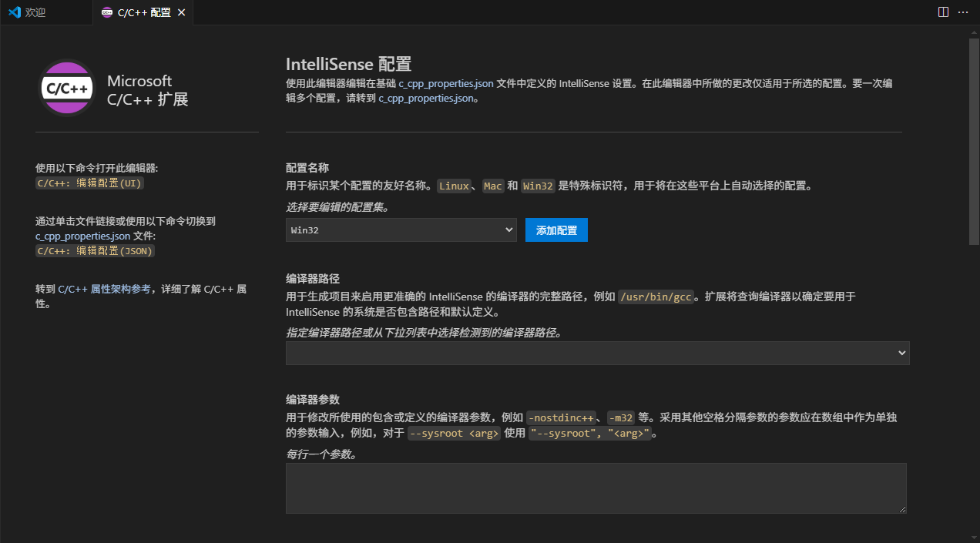Click the resize grip of arguments text area
The height and width of the screenshot is (543, 980).
[x=901, y=509]
